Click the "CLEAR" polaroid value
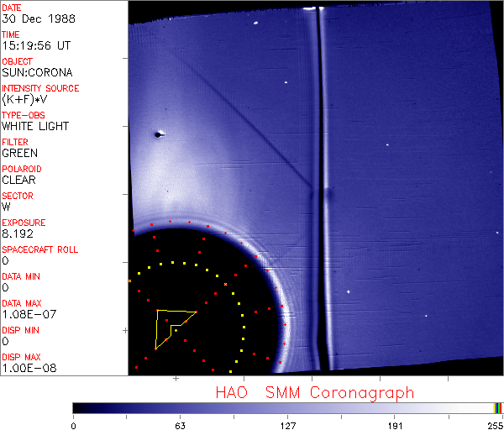This screenshot has height=430, width=504. pyautogui.click(x=19, y=180)
